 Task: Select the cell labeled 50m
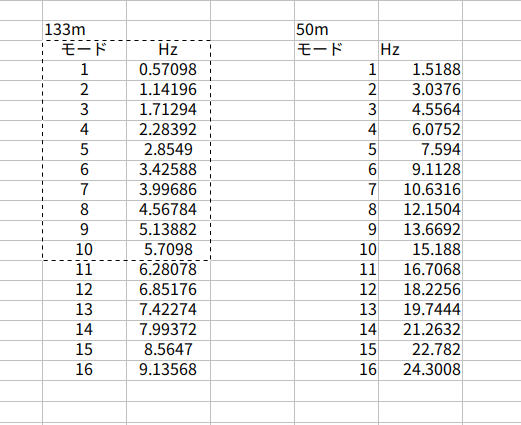tap(337, 30)
